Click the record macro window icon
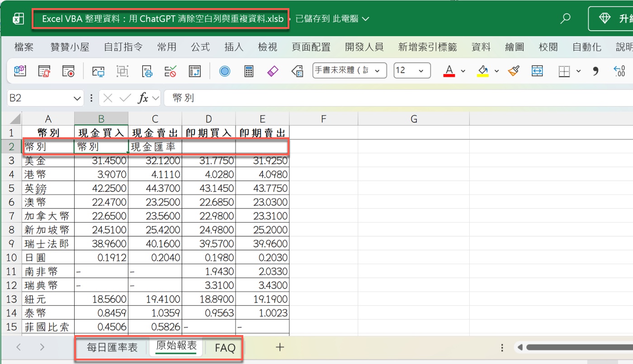Viewport: 633px width, 364px height. click(x=68, y=71)
